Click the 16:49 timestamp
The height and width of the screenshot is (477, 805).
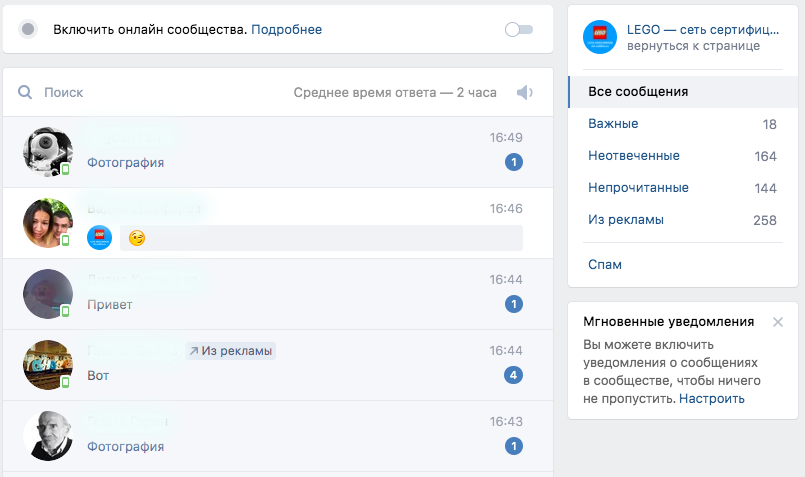(x=506, y=138)
